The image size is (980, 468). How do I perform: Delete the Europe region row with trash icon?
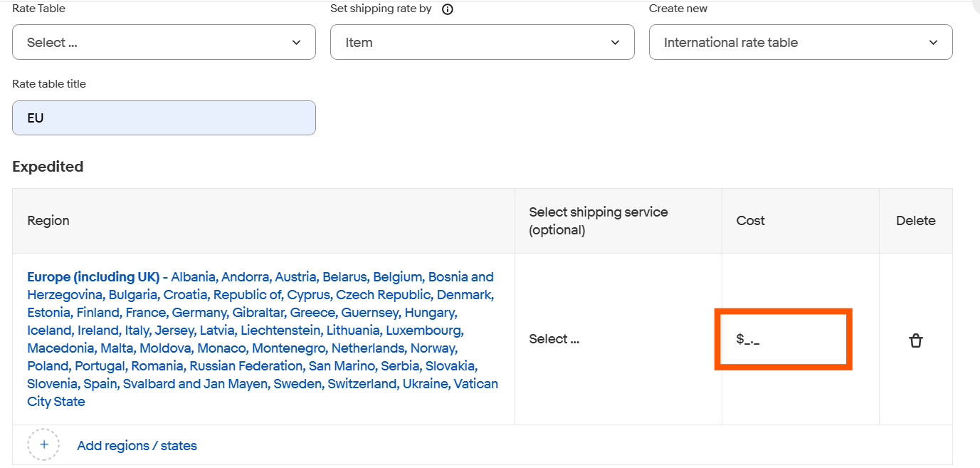[x=916, y=340]
